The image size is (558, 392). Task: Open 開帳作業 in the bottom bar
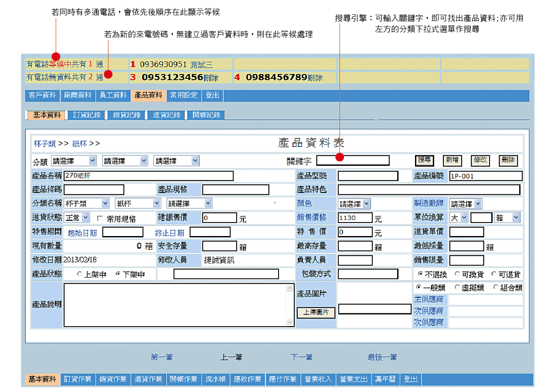tap(184, 379)
